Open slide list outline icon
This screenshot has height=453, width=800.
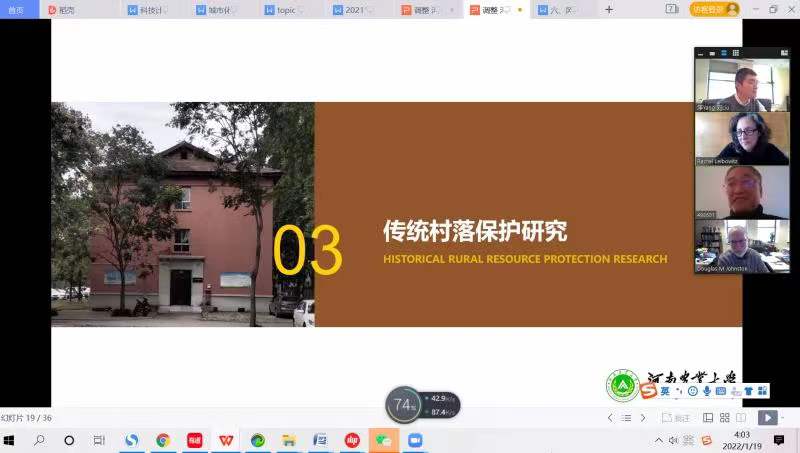[x=627, y=417]
